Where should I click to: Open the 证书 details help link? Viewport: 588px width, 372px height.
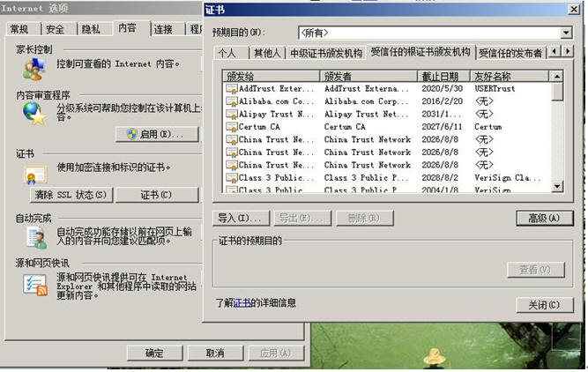[242, 303]
